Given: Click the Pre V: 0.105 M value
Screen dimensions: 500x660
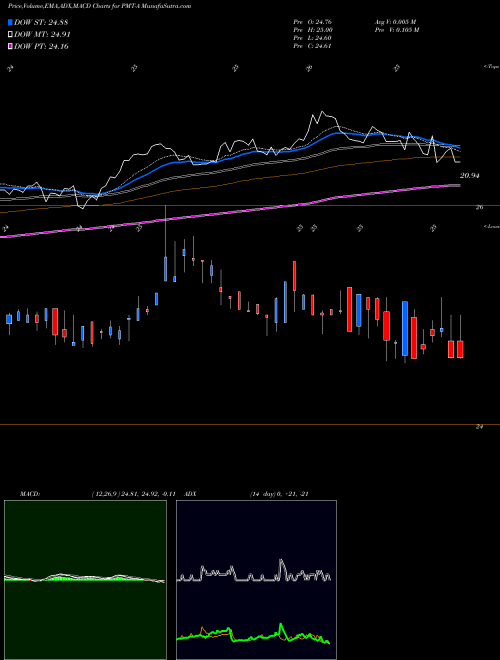Looking at the screenshot, I should pos(398,30).
